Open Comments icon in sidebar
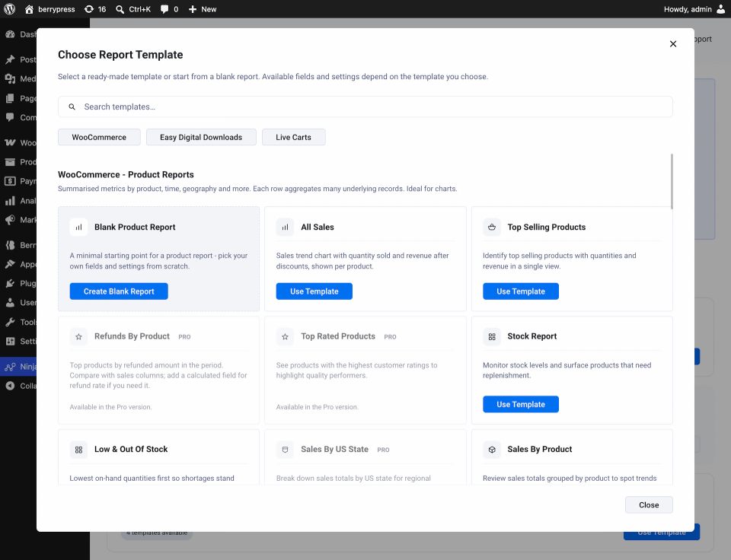The height and width of the screenshot is (560, 731). pyautogui.click(x=10, y=117)
